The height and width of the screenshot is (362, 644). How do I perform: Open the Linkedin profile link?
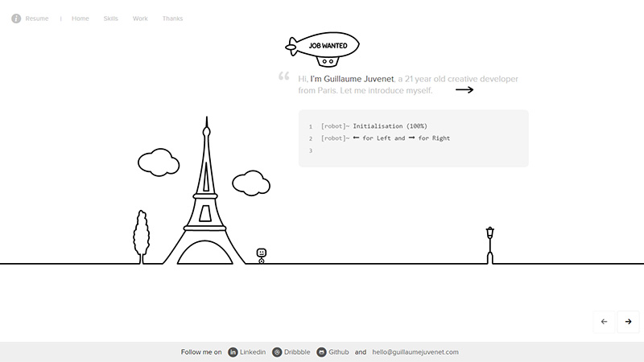253,352
